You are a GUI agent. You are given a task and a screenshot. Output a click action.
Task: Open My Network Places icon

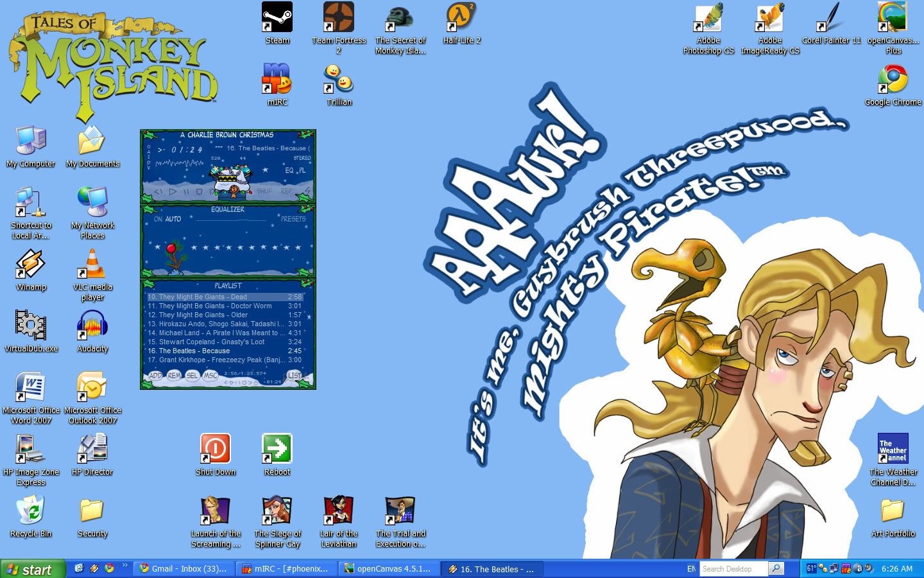click(92, 213)
